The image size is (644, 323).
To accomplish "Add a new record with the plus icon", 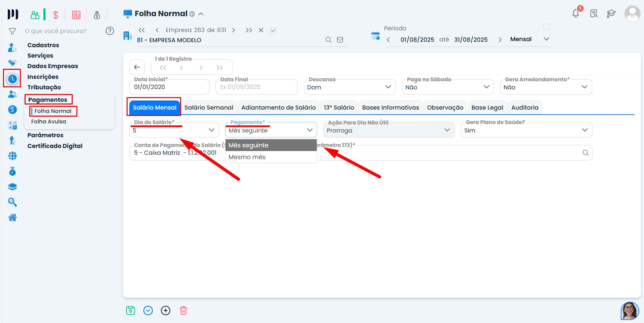I will point(166,310).
